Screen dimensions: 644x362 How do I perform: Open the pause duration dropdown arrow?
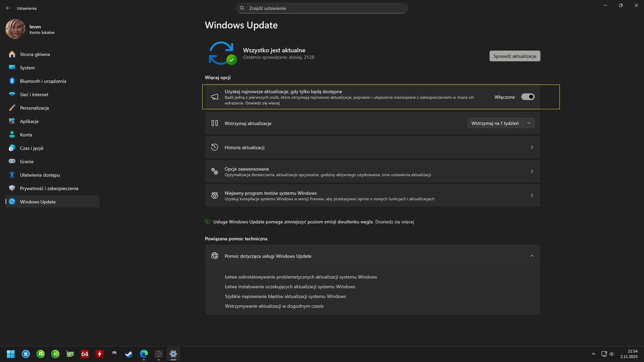528,123
